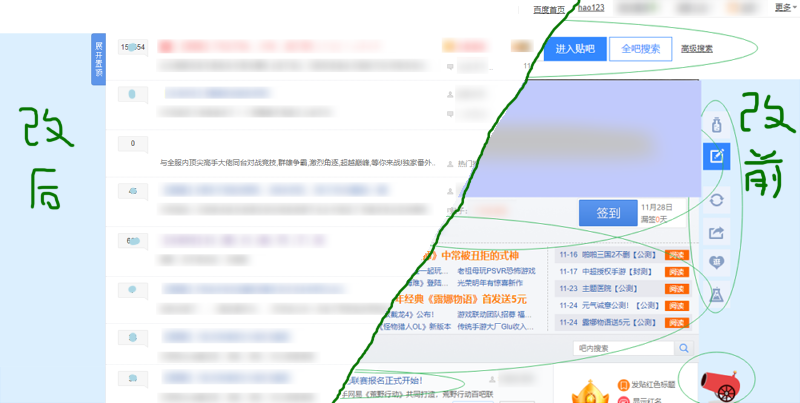Click 阅读 for 露娜物语送5元 row
Screen dimensions: 800x403
[677, 322]
